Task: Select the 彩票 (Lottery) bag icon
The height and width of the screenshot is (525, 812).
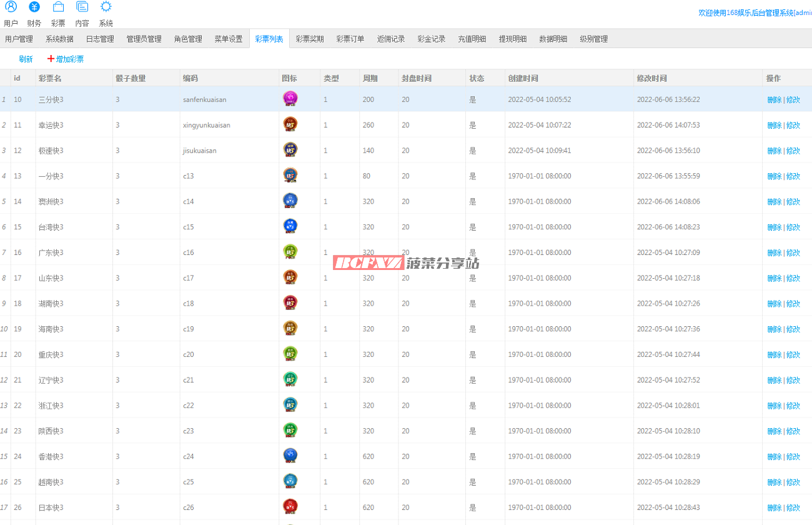Action: (x=58, y=7)
